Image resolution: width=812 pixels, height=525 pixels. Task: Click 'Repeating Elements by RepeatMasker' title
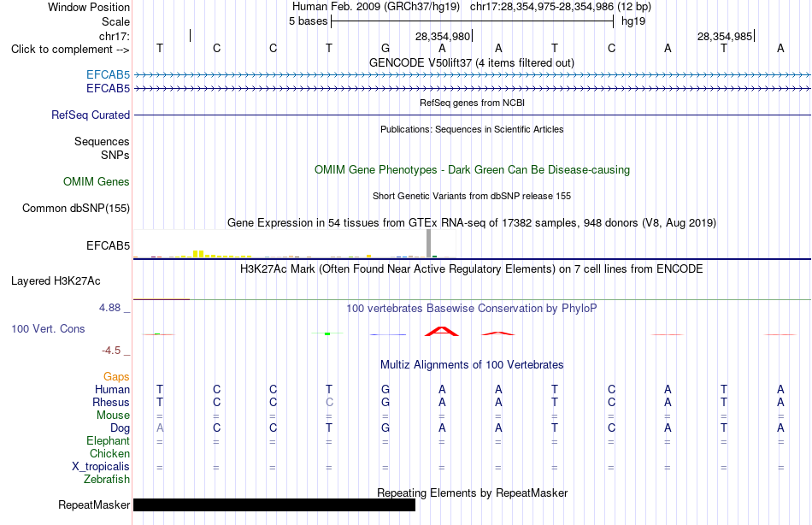point(472,493)
